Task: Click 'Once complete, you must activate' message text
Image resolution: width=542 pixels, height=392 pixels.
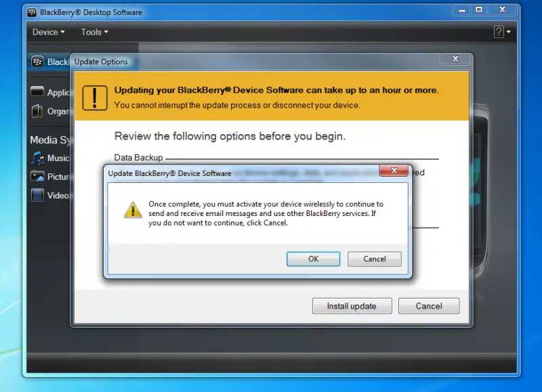Action: (266, 213)
